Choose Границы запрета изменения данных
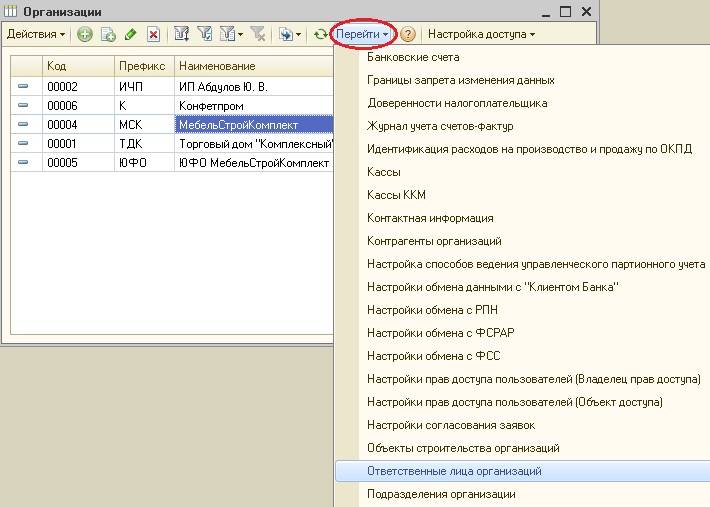Screen dimensions: 710x507 coord(522,80)
